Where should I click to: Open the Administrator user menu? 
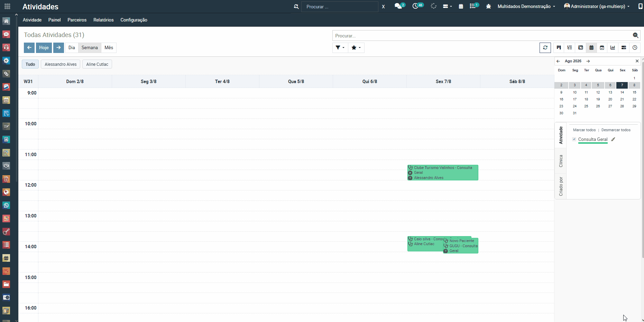point(597,6)
